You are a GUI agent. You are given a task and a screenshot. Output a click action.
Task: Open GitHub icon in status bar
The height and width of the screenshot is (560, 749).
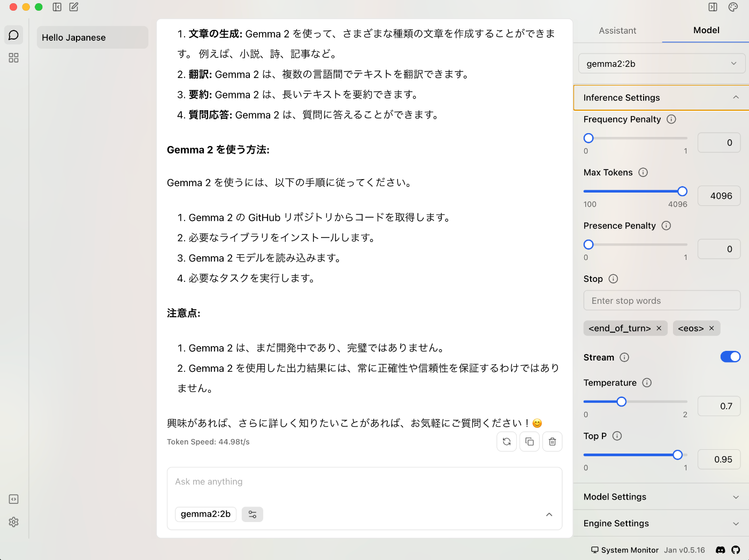click(x=736, y=550)
